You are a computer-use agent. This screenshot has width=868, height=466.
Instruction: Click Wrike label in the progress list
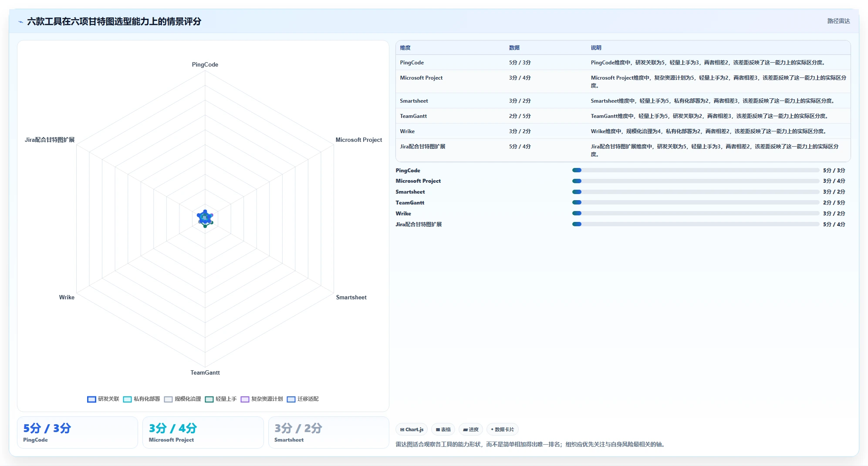[403, 214]
